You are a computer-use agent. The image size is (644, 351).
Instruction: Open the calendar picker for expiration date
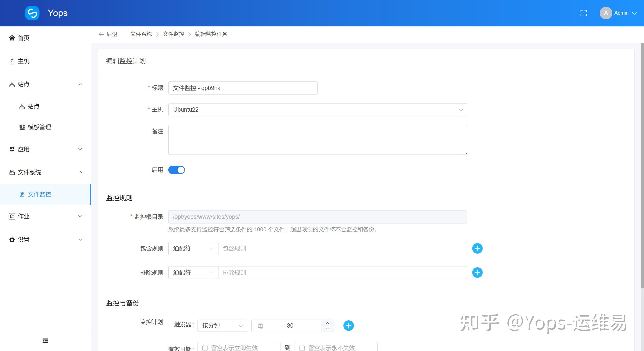coord(302,347)
